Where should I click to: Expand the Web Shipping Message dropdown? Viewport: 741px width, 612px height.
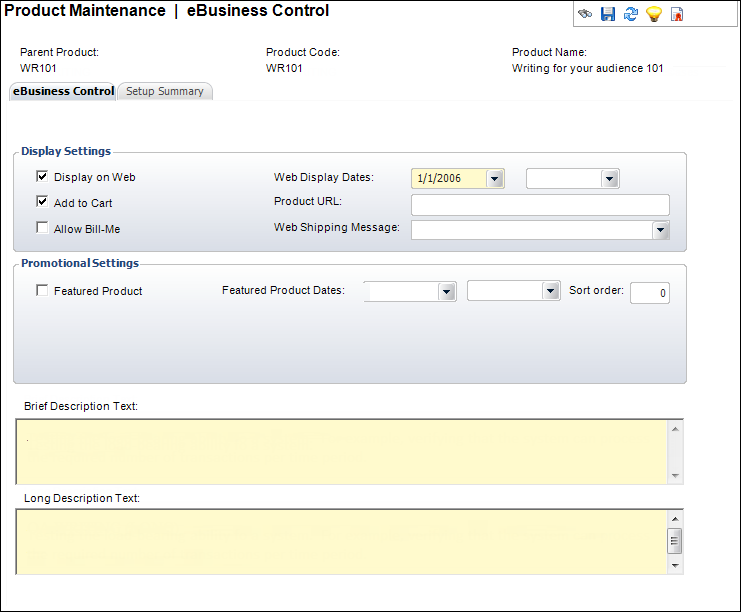[x=660, y=231]
